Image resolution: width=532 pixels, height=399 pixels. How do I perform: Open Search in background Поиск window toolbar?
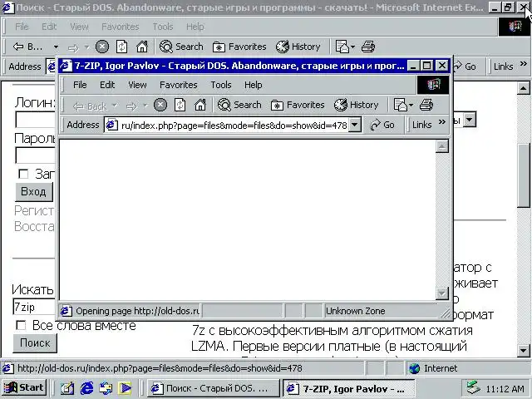pyautogui.click(x=181, y=47)
